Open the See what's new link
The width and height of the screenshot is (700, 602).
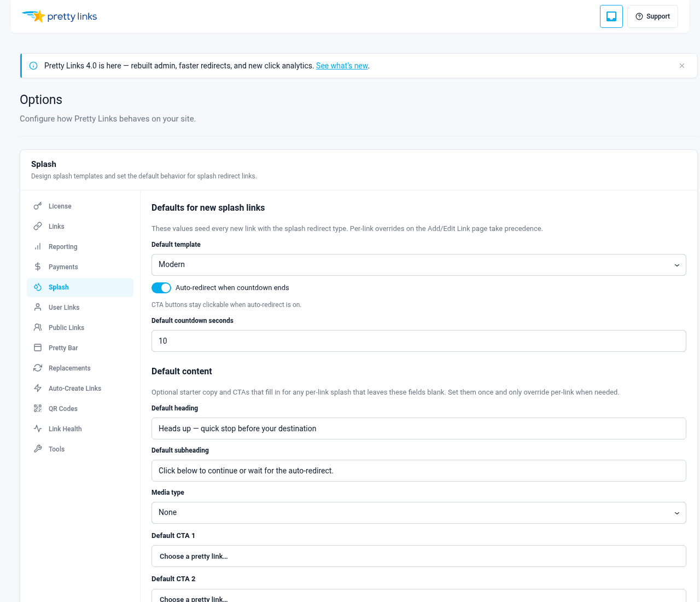[x=342, y=66]
